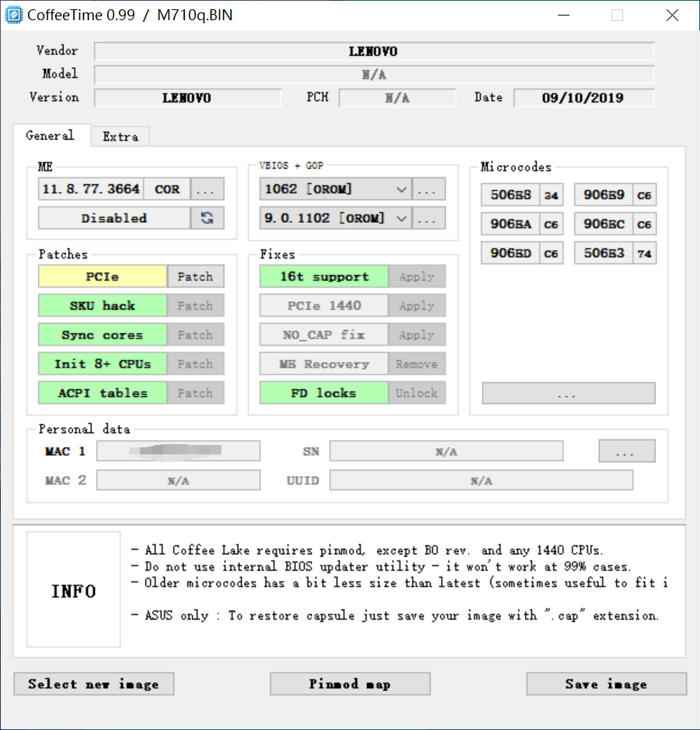The image size is (700, 730).
Task: Click the SN serial number field
Action: point(446,451)
